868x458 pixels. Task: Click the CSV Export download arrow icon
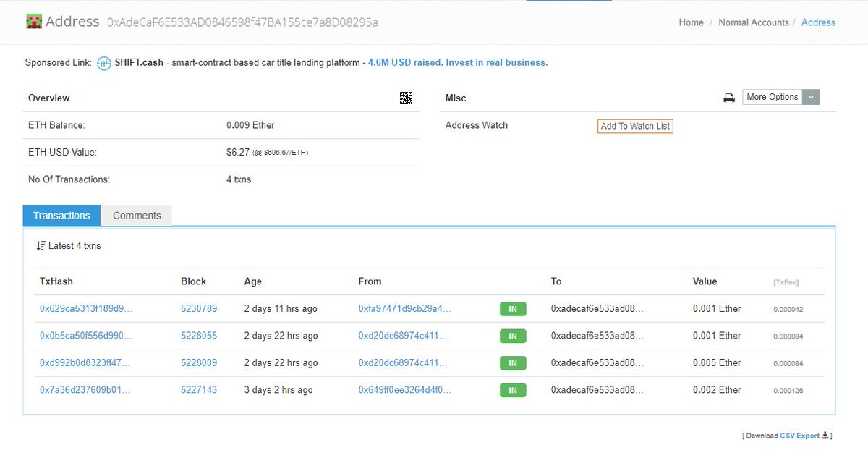[x=825, y=436]
